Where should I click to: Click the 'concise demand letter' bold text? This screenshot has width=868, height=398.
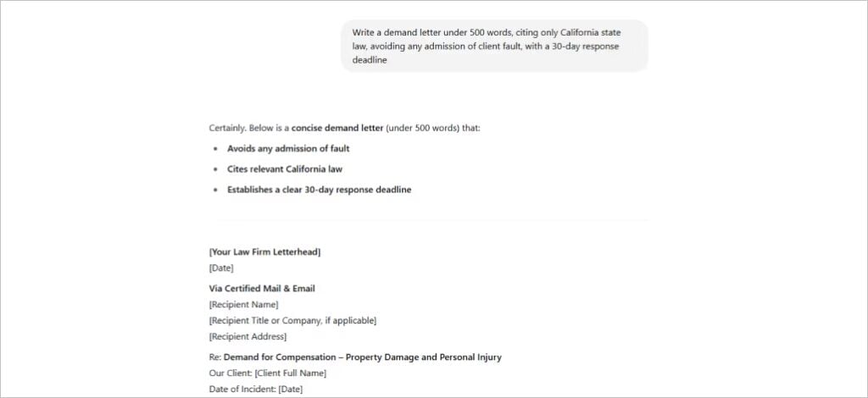[337, 128]
